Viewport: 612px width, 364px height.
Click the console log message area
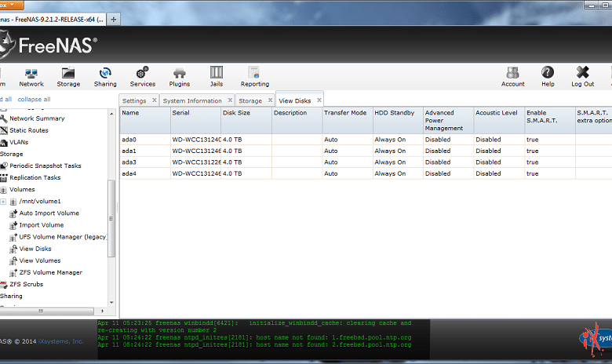[264, 339]
